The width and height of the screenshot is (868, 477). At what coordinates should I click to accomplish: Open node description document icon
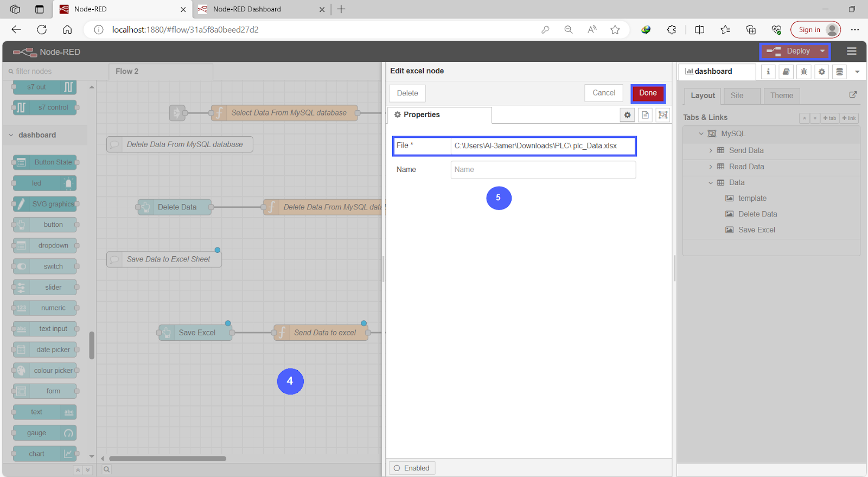[645, 115]
